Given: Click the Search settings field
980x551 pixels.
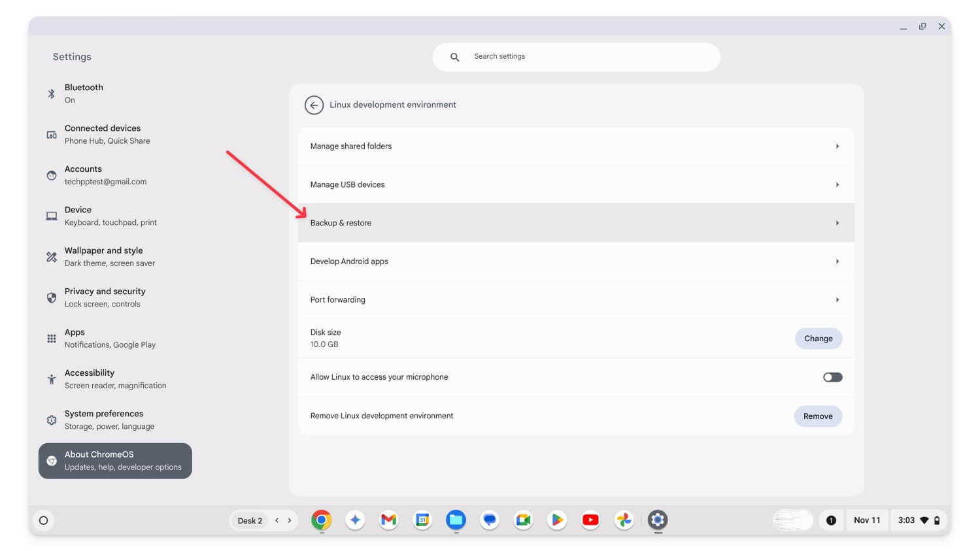Looking at the screenshot, I should (576, 57).
